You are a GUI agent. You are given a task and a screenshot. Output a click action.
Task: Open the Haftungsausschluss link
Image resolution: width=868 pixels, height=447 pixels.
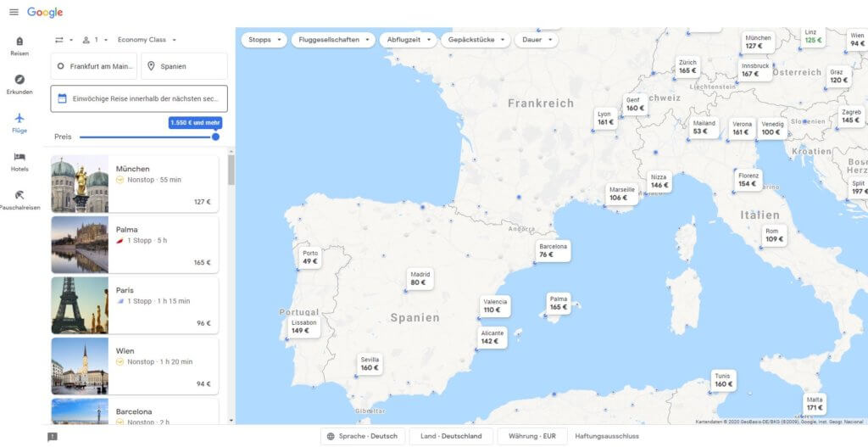point(607,437)
